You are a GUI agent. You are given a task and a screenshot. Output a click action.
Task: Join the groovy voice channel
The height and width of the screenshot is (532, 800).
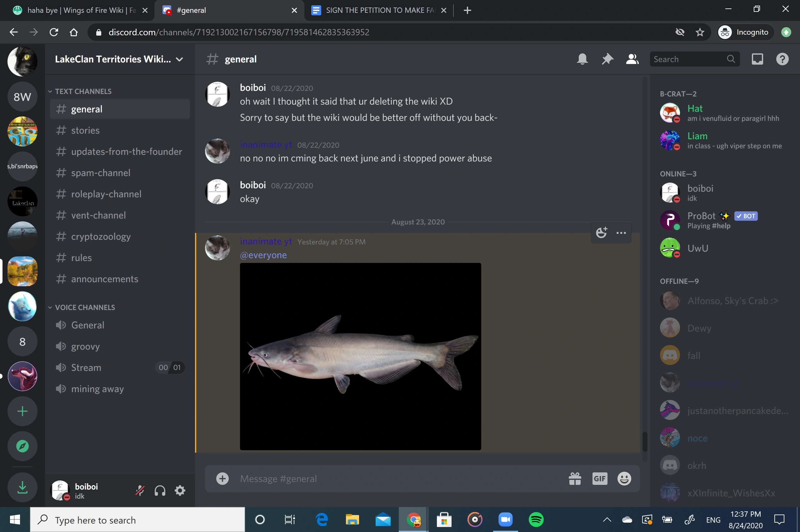(x=85, y=347)
